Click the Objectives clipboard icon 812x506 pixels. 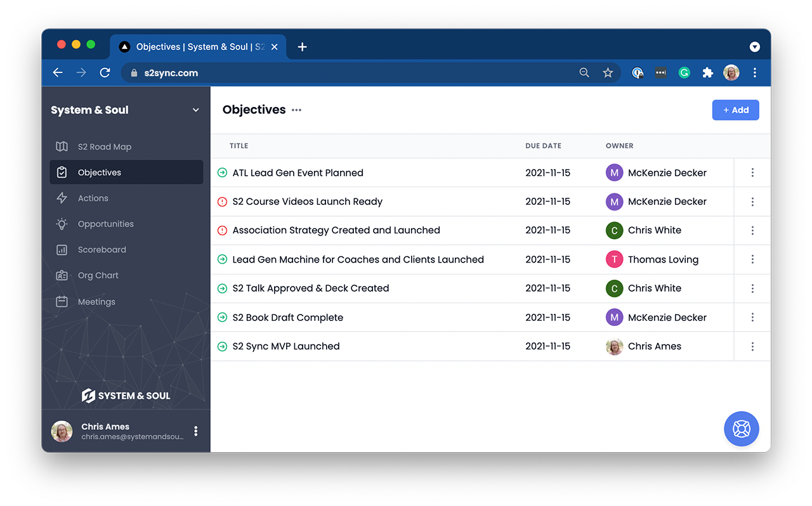coord(62,172)
